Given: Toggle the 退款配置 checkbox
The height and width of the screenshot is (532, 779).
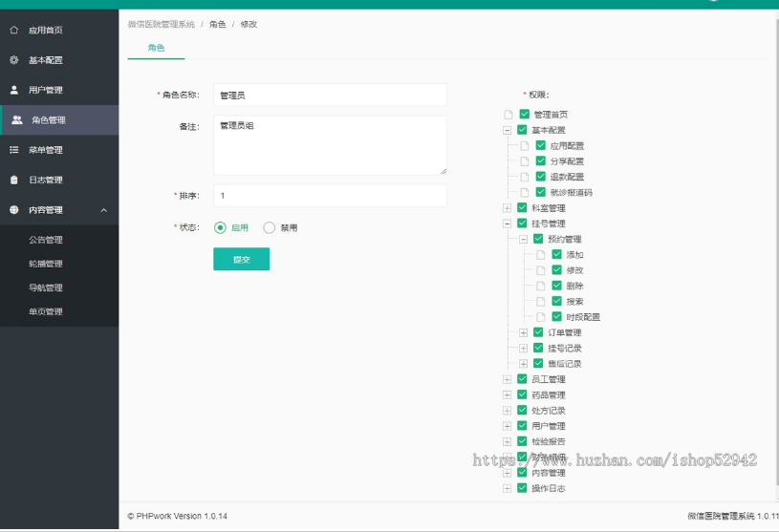Looking at the screenshot, I should tap(541, 176).
